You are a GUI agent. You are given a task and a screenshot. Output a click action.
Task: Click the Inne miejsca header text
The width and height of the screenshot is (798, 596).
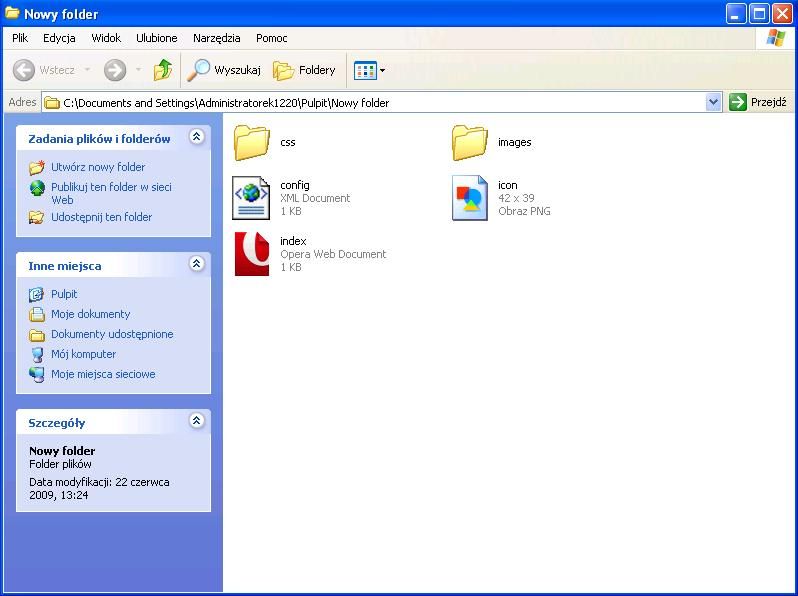point(65,266)
